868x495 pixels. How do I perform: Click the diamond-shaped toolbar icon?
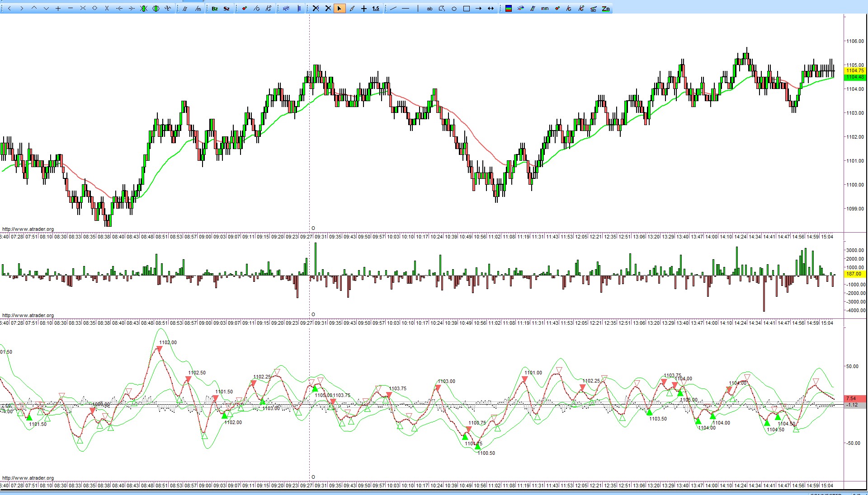click(x=95, y=9)
